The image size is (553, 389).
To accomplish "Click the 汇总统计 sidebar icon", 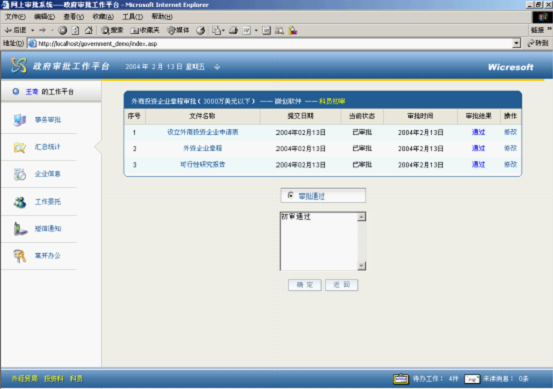I will 20,147.
